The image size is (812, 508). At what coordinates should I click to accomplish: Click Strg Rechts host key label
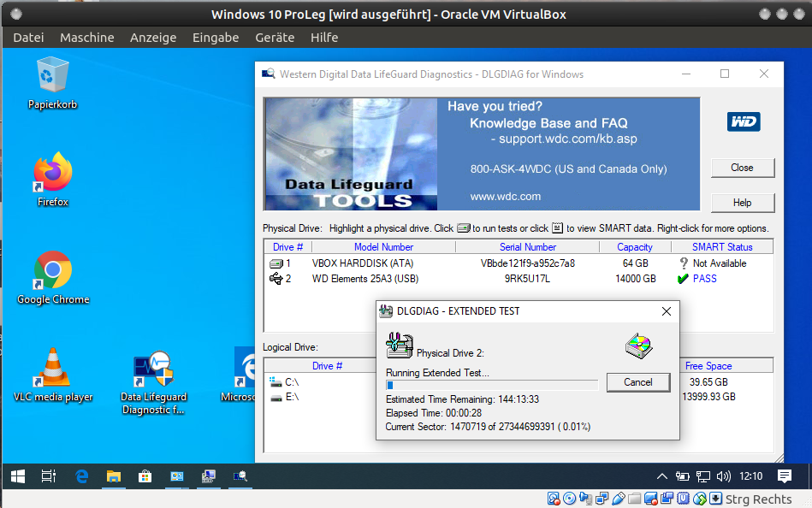[758, 499]
